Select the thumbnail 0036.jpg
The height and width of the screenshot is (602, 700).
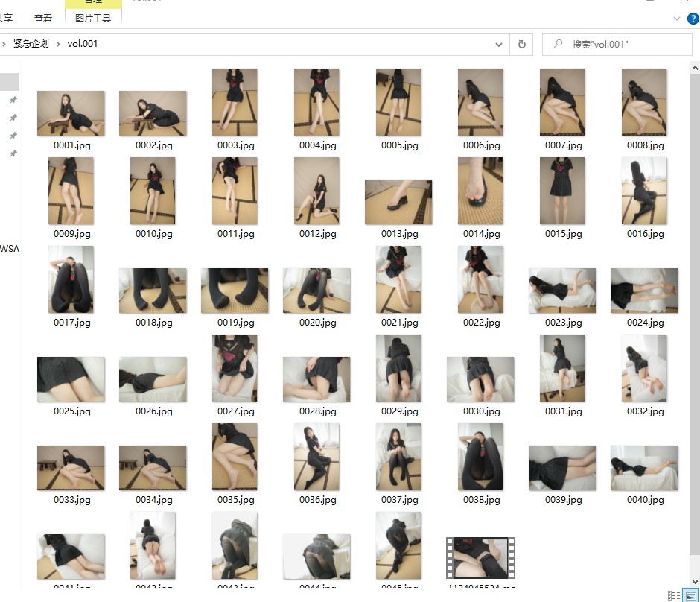coord(316,457)
